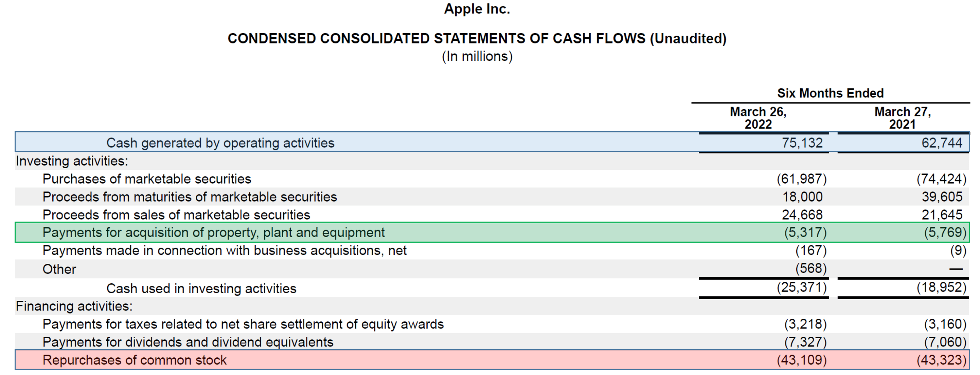Select the 'March 27, 2021' column header
980x375 pixels.
pos(903,118)
